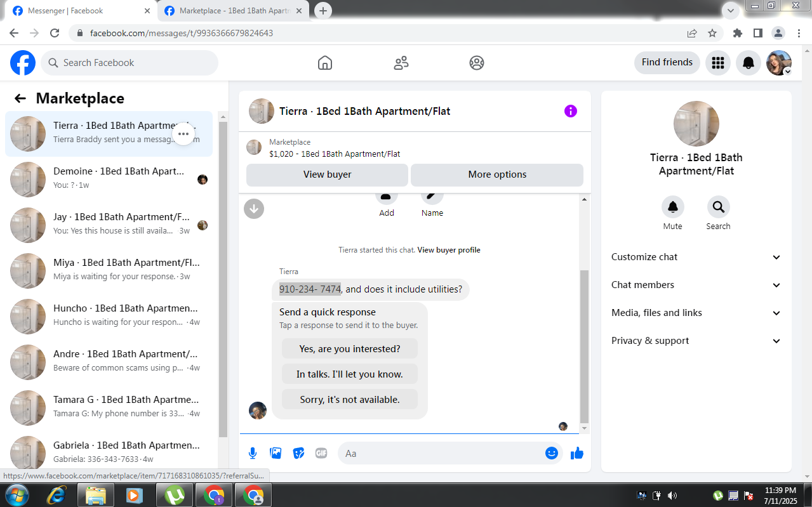812x507 pixels.
Task: Open the Demoine conversation
Action: pos(109,180)
